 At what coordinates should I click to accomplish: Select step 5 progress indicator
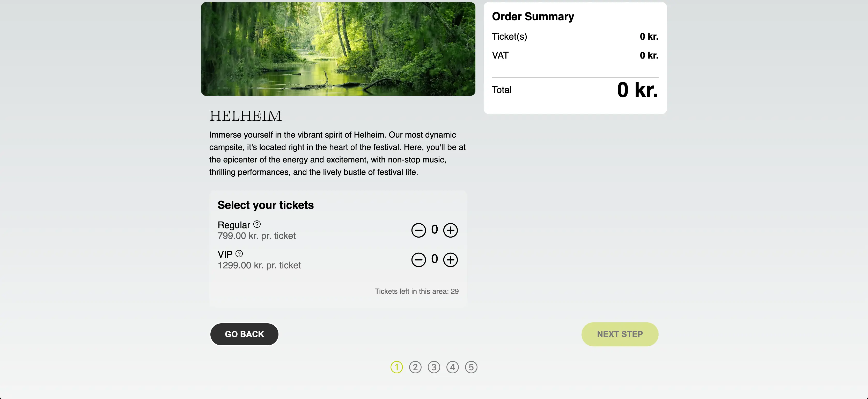pos(472,367)
